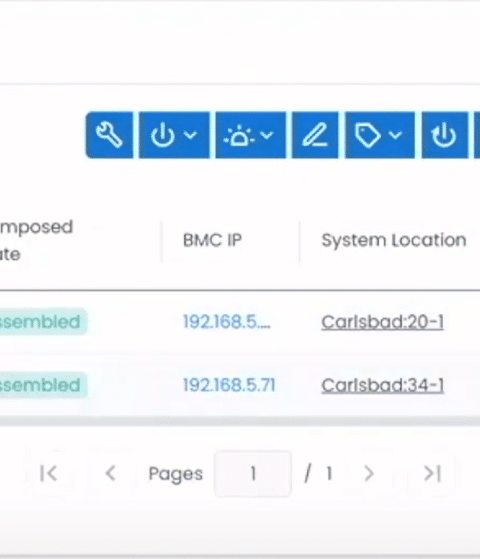Viewport: 480px width, 559px height.
Task: Click the Assembled badge in the Carlsbad:20-1 row
Action: click(44, 322)
